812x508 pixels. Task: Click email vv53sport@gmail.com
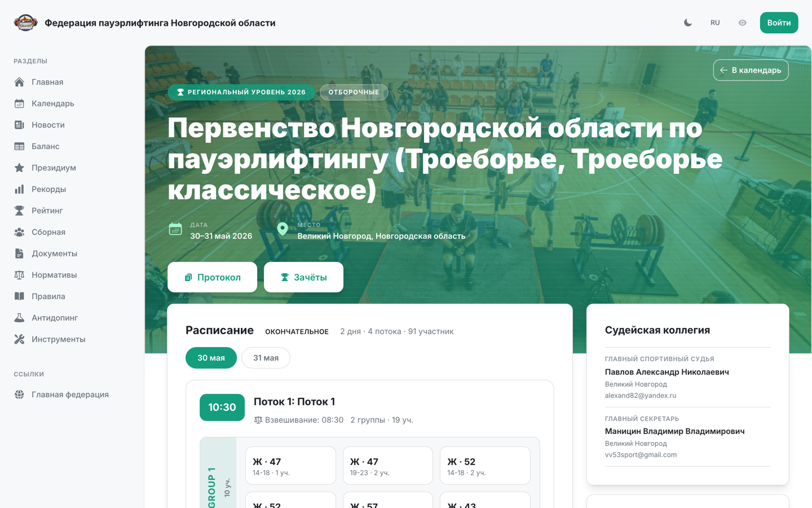(x=641, y=455)
